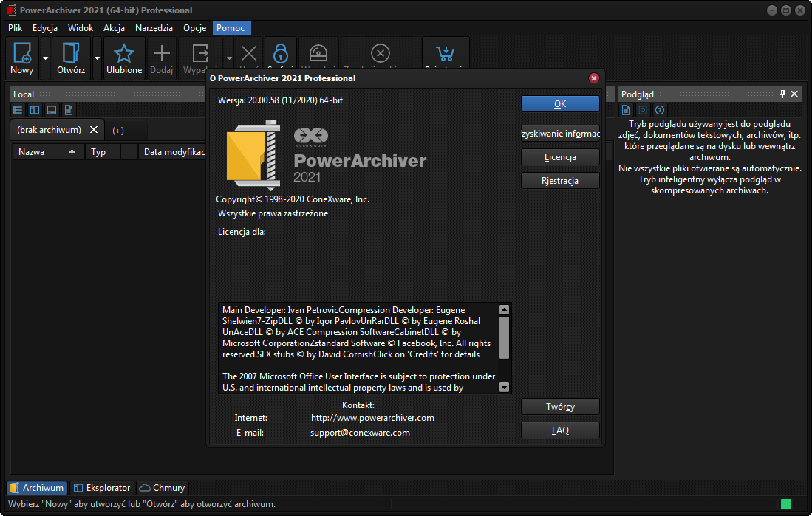The width and height of the screenshot is (812, 516).
Task: Click the Uzyskiwanie informacji button
Action: pyautogui.click(x=560, y=134)
